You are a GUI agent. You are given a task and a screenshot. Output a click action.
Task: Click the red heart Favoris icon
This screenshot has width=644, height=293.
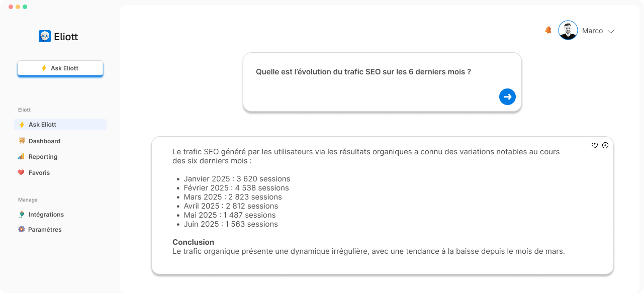pos(21,172)
